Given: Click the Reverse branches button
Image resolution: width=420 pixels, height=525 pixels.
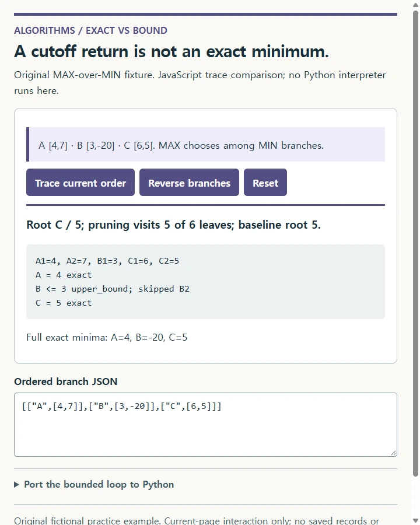Looking at the screenshot, I should 189,183.
